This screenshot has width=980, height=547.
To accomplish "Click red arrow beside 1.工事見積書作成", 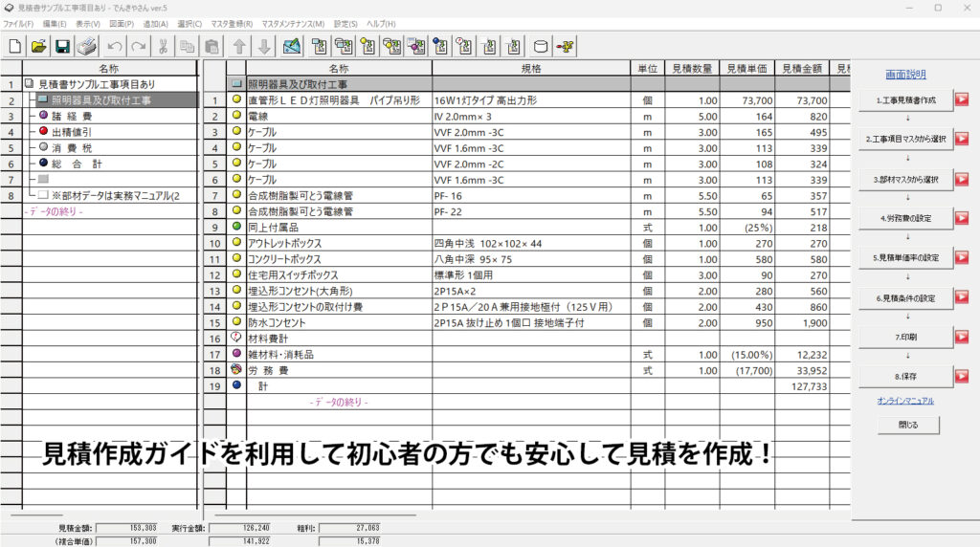I will (962, 99).
